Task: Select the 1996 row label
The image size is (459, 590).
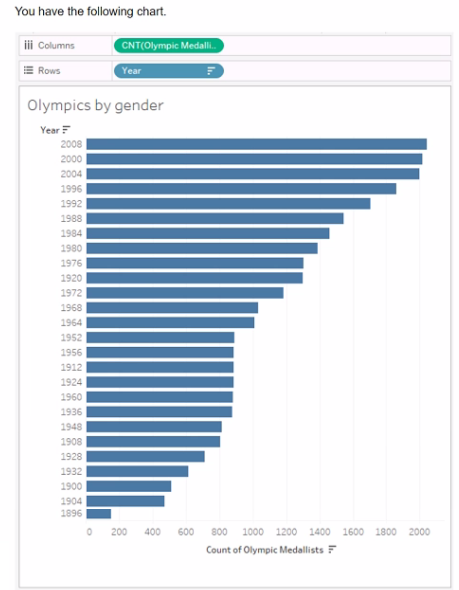Action: [71, 189]
